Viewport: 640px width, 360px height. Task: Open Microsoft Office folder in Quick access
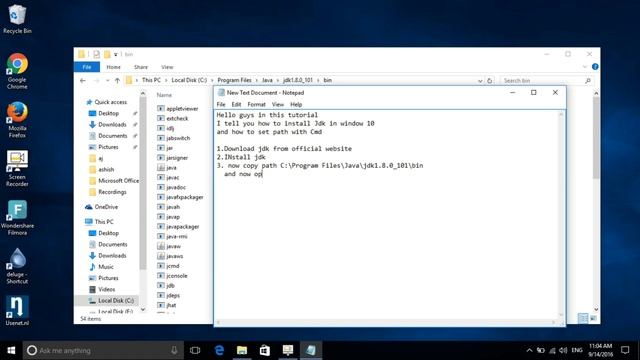(118, 180)
